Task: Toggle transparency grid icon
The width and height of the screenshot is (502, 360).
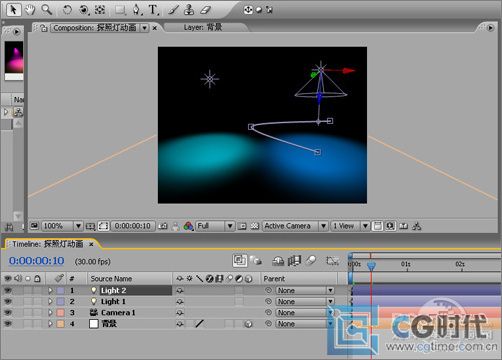Action: 255,226
